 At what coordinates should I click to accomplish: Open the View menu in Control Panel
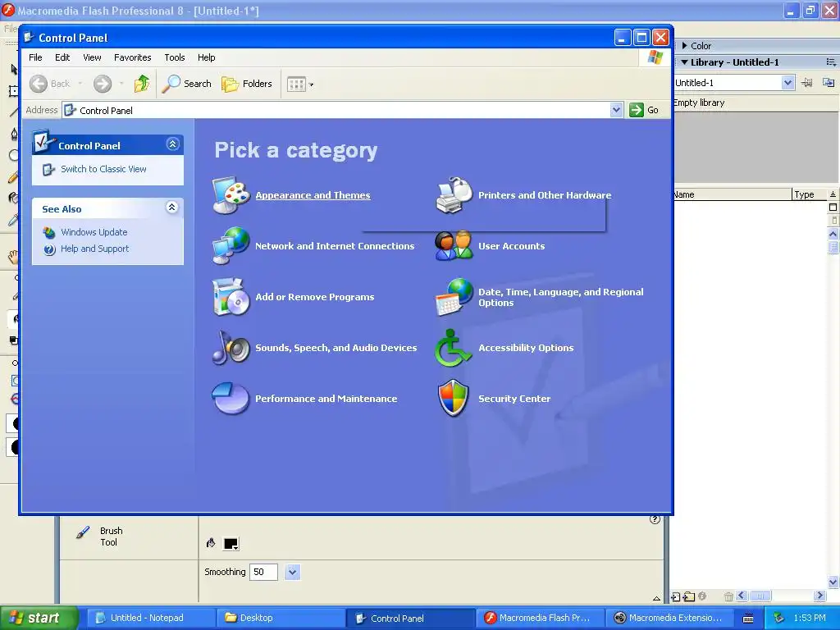point(92,57)
